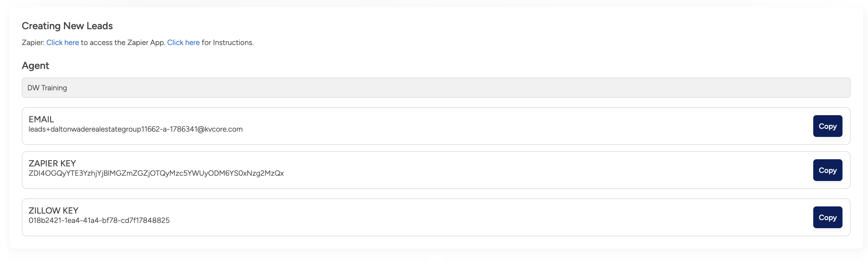
Task: Open the Zapier App link
Action: pyautogui.click(x=62, y=43)
